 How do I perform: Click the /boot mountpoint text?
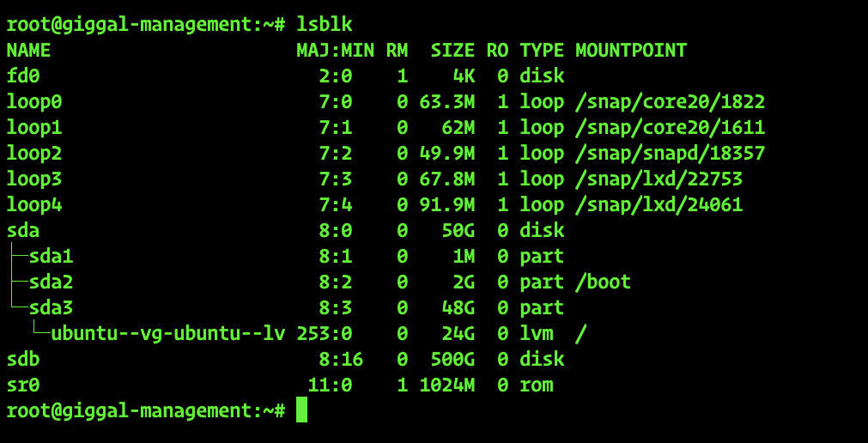click(603, 282)
